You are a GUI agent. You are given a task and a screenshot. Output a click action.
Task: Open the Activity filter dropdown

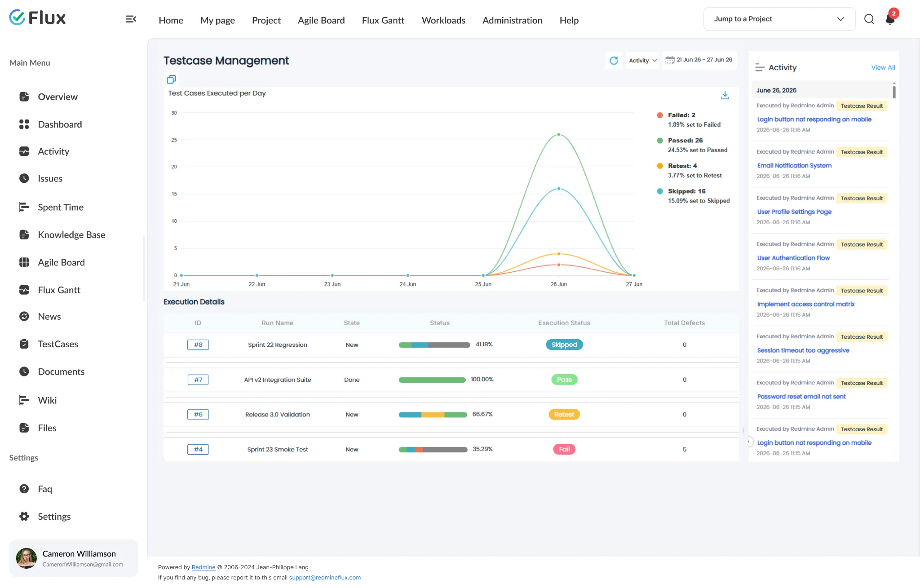click(642, 60)
